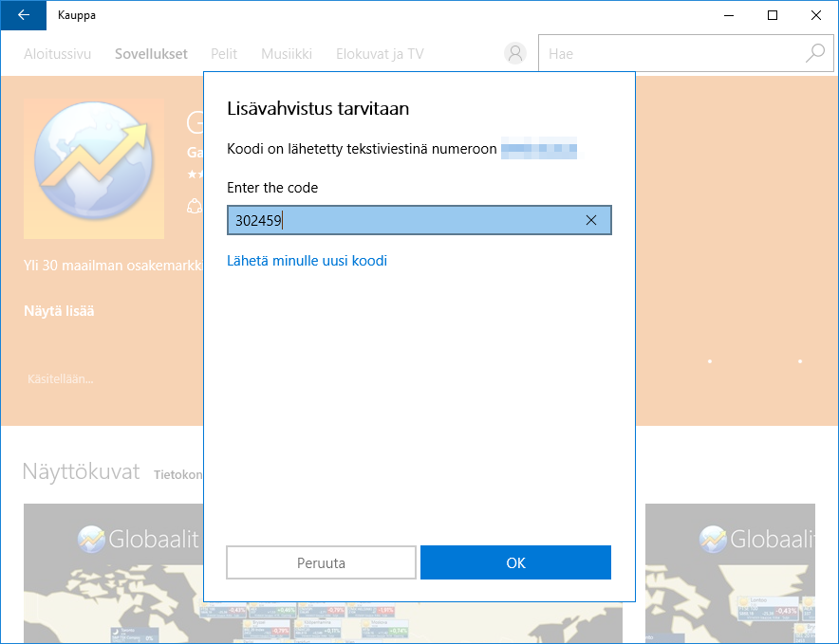Switch to the Pelit tab
Image resolution: width=839 pixels, height=644 pixels.
224,54
